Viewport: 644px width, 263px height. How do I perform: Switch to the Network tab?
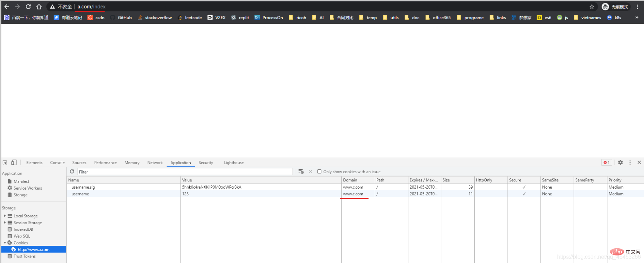pos(155,163)
